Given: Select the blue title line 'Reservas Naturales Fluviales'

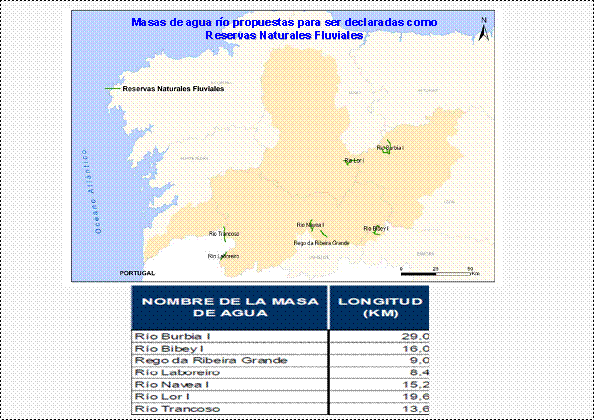Looking at the screenshot, I should coord(284,35).
